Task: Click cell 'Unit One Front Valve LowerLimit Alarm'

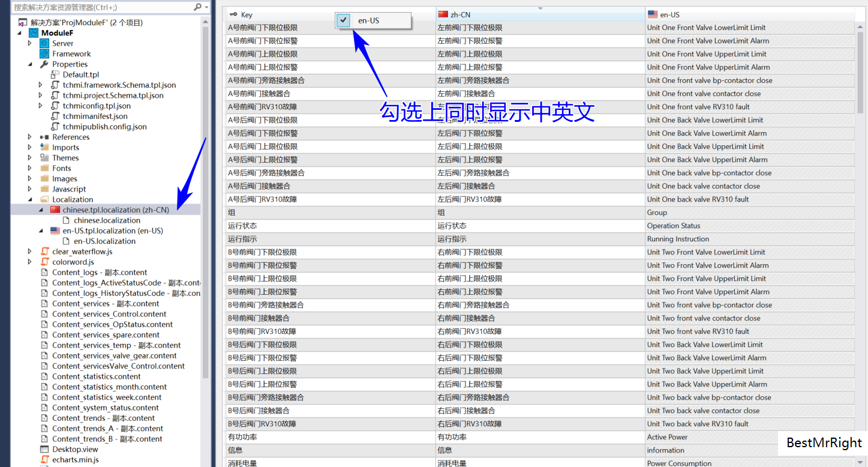Action: (x=750, y=41)
